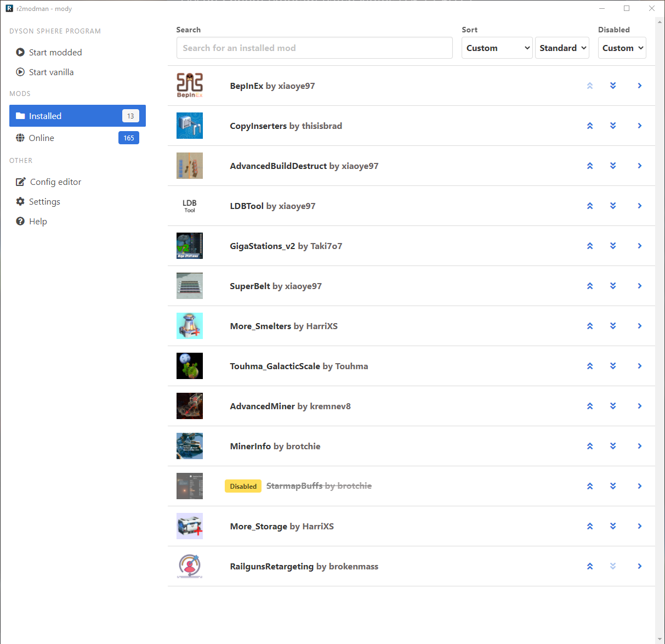Click LDBTool double-down arrows icon
Image resolution: width=665 pixels, height=644 pixels.
coord(613,206)
